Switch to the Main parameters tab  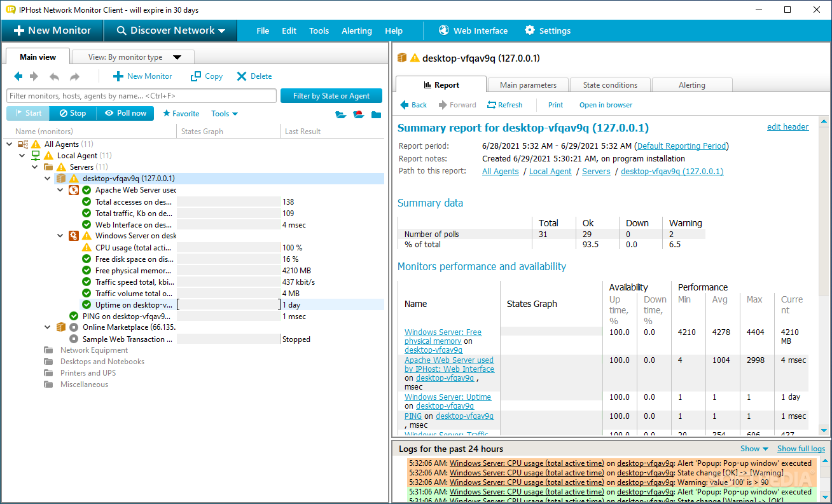coord(528,85)
